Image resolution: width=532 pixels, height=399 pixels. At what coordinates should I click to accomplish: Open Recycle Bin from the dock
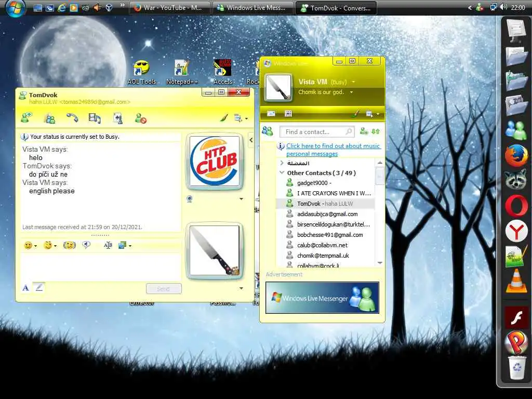[517, 368]
